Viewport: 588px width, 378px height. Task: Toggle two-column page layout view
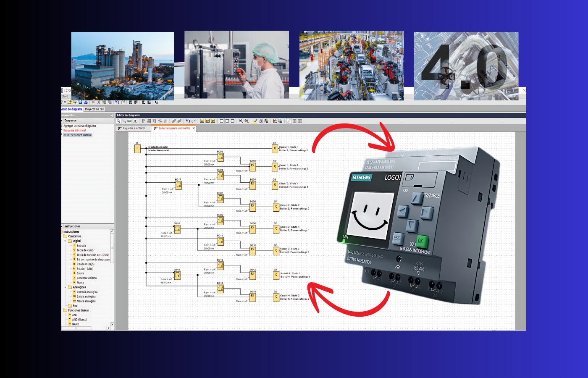coord(227,121)
